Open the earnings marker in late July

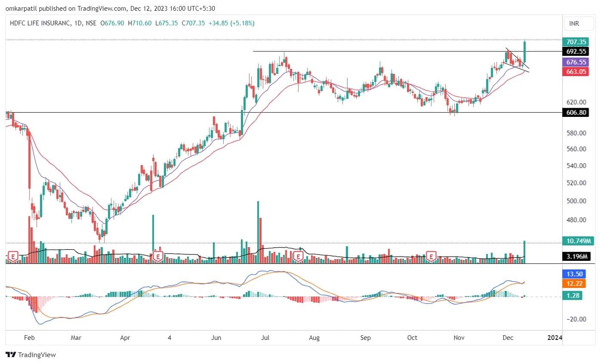pos(298,257)
